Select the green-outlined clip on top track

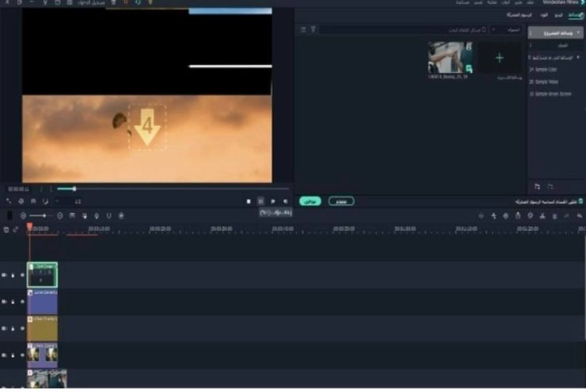(x=42, y=275)
